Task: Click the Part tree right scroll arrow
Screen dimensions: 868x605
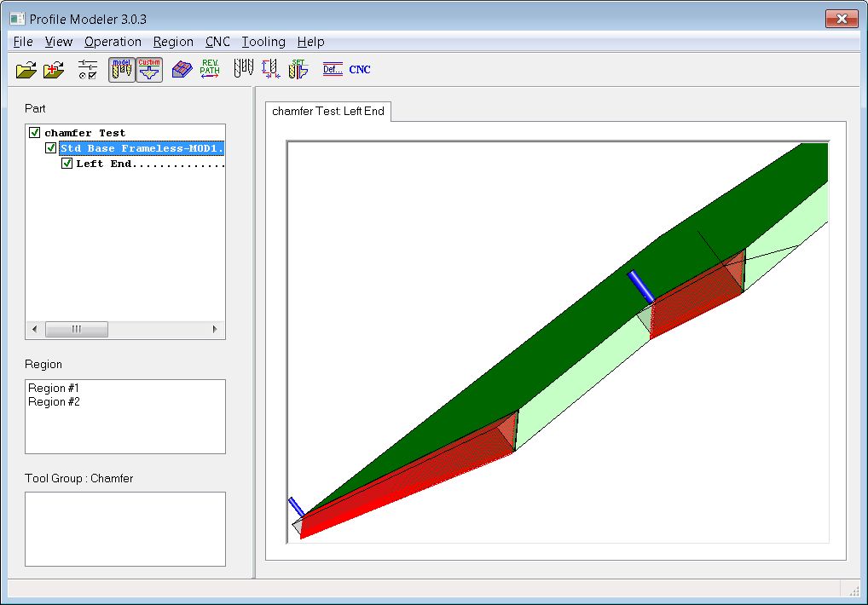Action: (215, 329)
